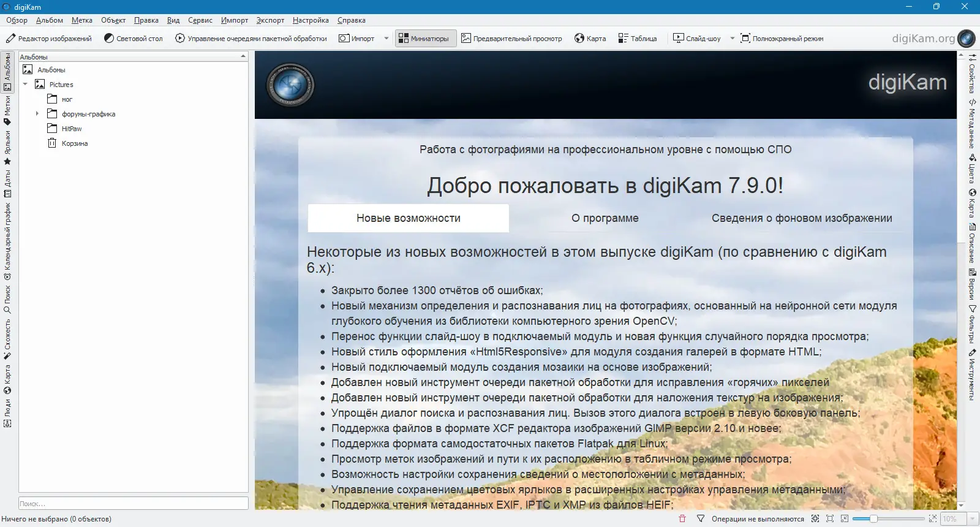Select the Альбомы left sidebar tab
This screenshot has height=527, width=980.
pos(7,72)
